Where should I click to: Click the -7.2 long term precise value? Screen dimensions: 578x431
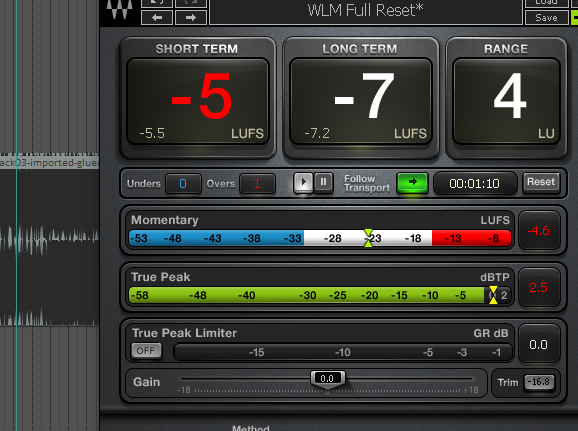pyautogui.click(x=317, y=133)
